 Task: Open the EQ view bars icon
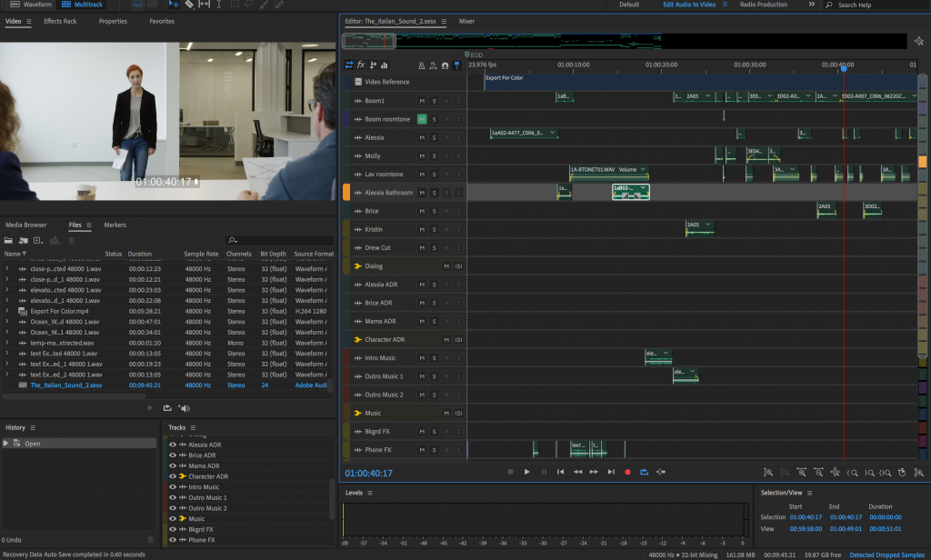click(385, 65)
